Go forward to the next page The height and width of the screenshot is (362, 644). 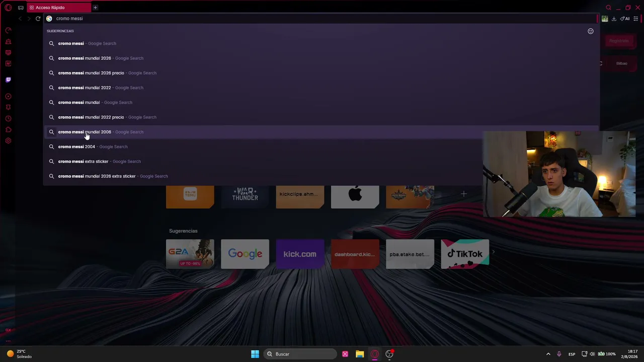(29, 19)
